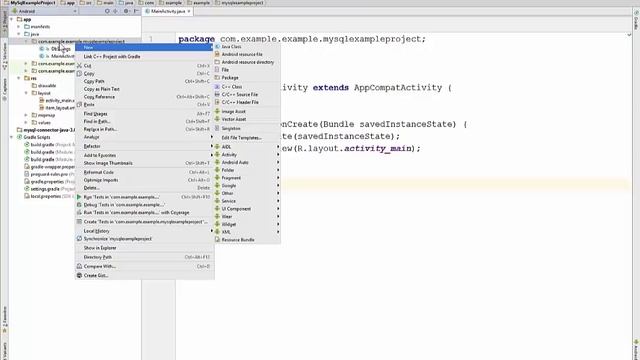Close the MainActivity.java tab
The image size is (640, 360).
pyautogui.click(x=189, y=11)
